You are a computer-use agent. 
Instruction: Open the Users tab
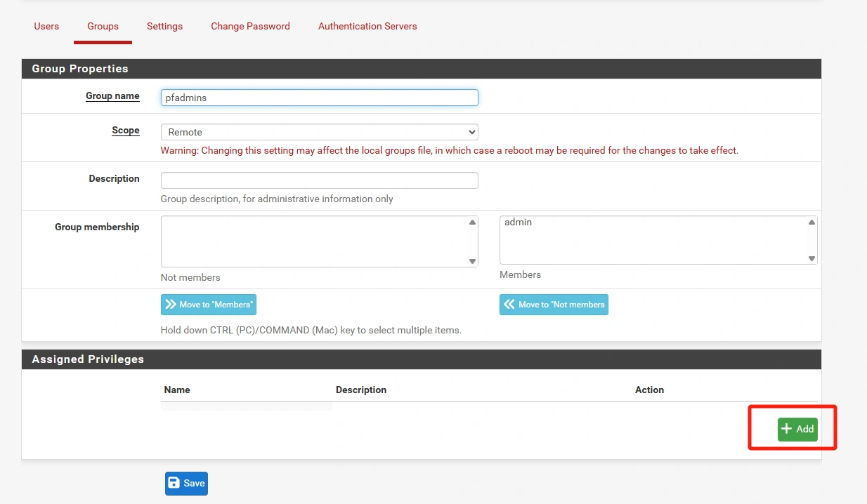pos(46,26)
